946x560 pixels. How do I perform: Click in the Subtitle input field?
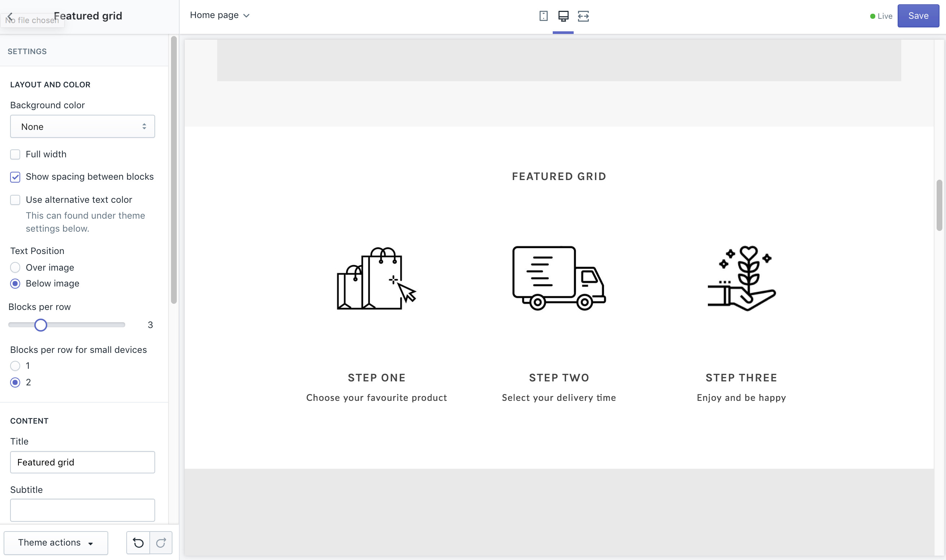tap(82, 510)
